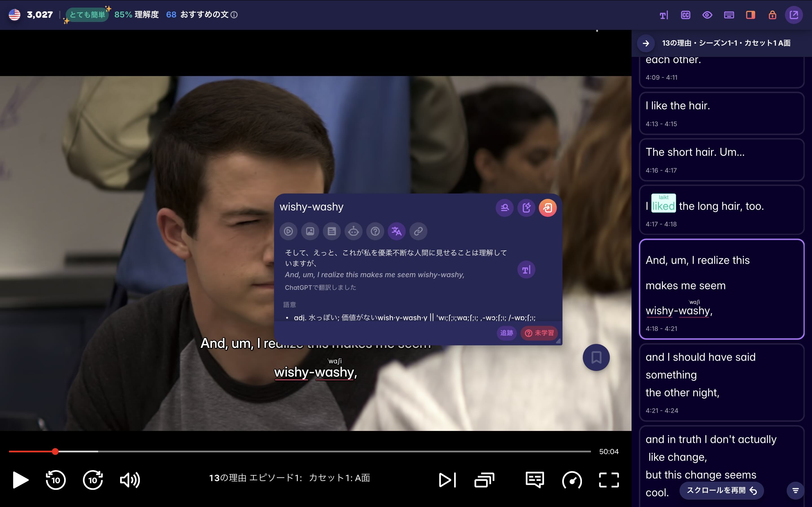The width and height of the screenshot is (812, 507).
Task: Collapse the transcript sidebar with the arrow
Action: click(646, 43)
